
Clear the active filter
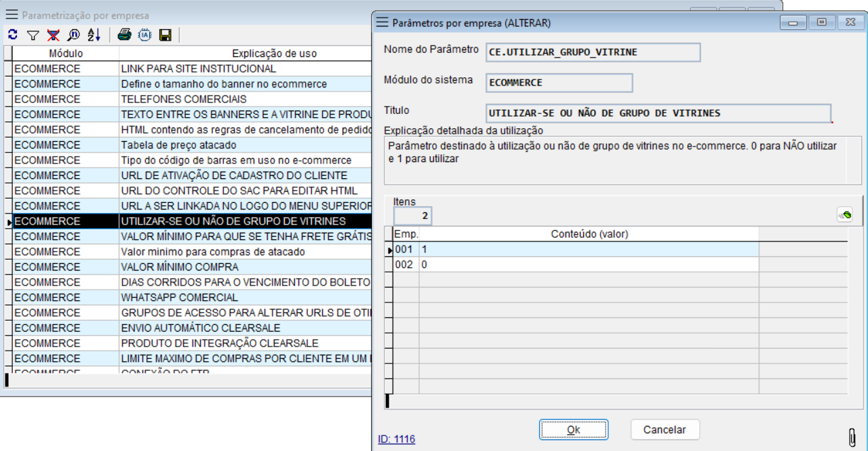point(53,35)
